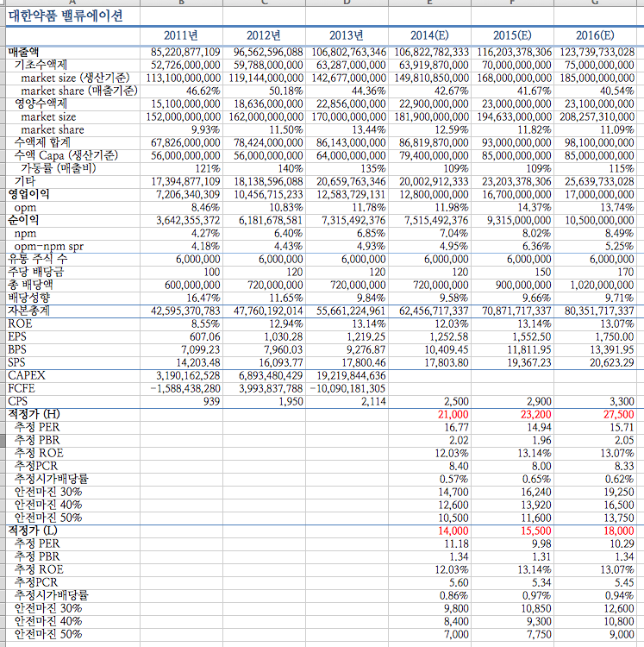Click the red 27,500 fair value cell
The width and height of the screenshot is (644, 647).
coord(619,415)
